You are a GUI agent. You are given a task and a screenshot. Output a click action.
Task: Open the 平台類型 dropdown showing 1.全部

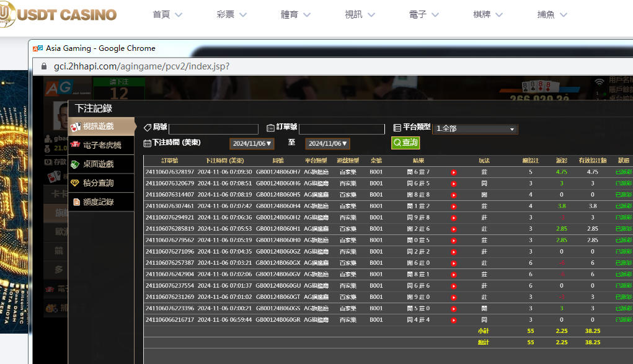point(475,129)
